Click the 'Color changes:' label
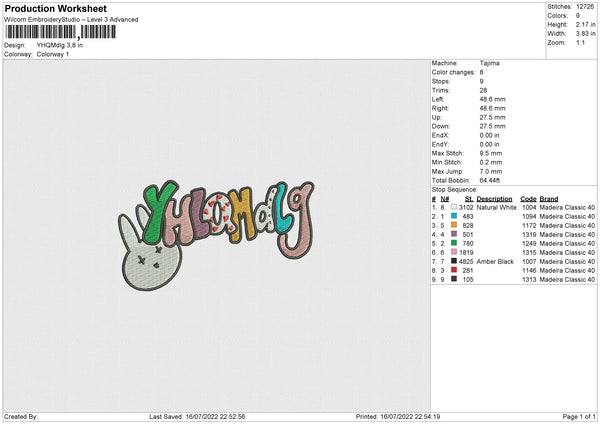 click(x=453, y=72)
